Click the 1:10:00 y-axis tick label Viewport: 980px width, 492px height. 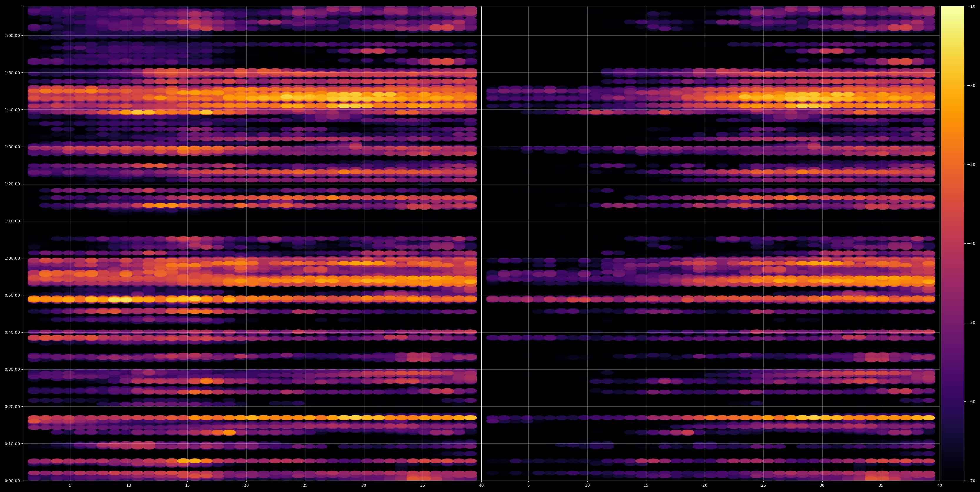12,221
